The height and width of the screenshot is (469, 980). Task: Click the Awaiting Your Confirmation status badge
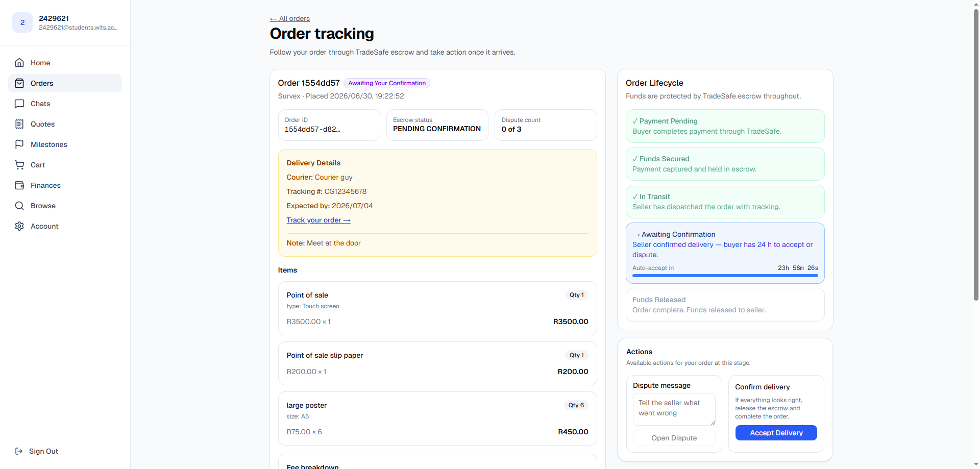(387, 83)
